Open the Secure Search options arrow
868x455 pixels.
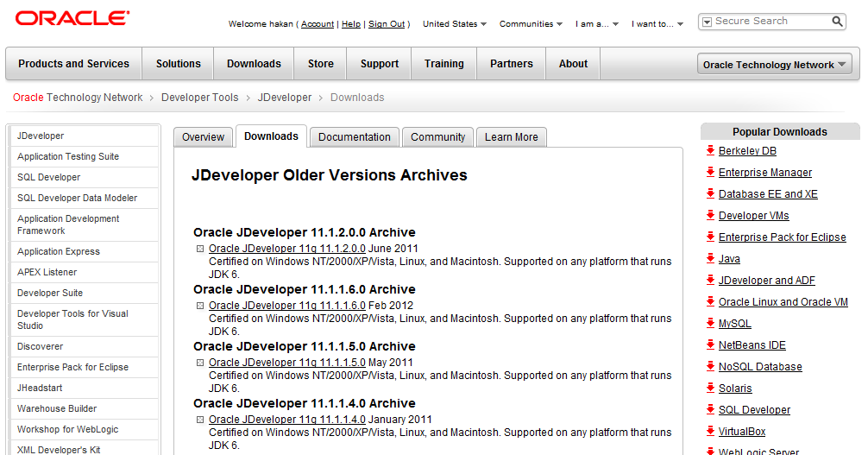707,22
